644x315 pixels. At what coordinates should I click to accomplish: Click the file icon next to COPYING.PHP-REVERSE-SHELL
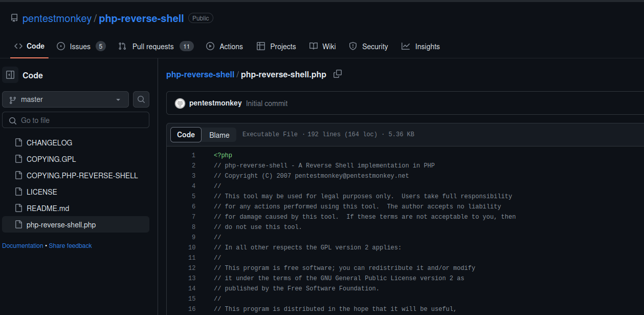click(18, 176)
